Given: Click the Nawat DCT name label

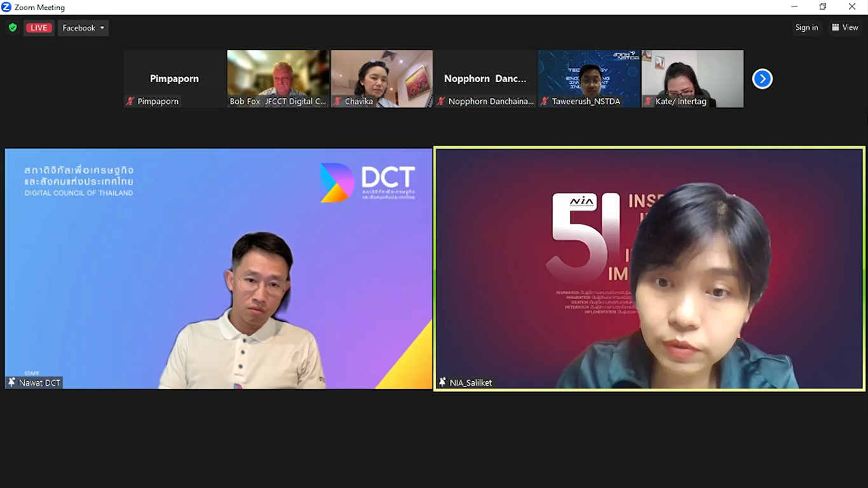Looking at the screenshot, I should 39,383.
